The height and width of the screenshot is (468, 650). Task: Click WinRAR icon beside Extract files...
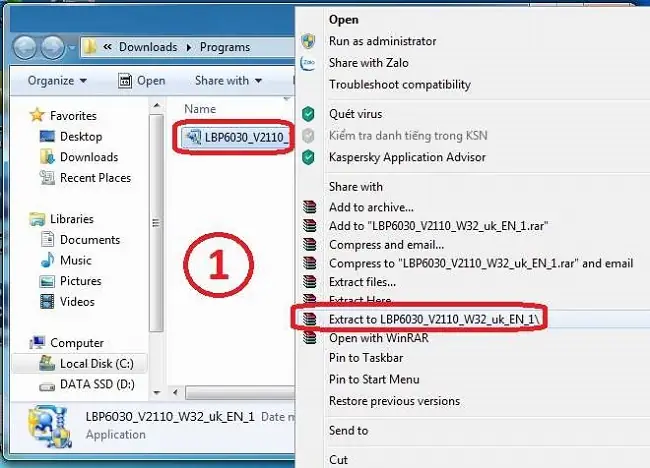pos(310,281)
